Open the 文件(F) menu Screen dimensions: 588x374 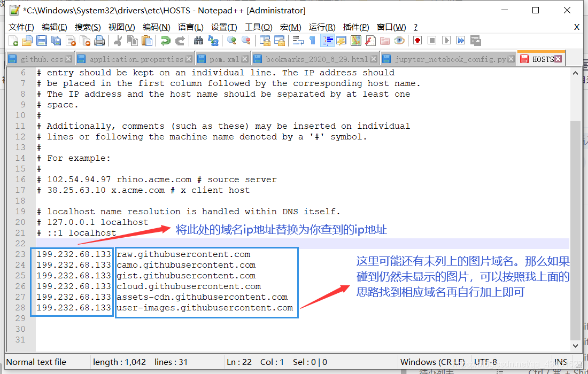click(x=21, y=27)
